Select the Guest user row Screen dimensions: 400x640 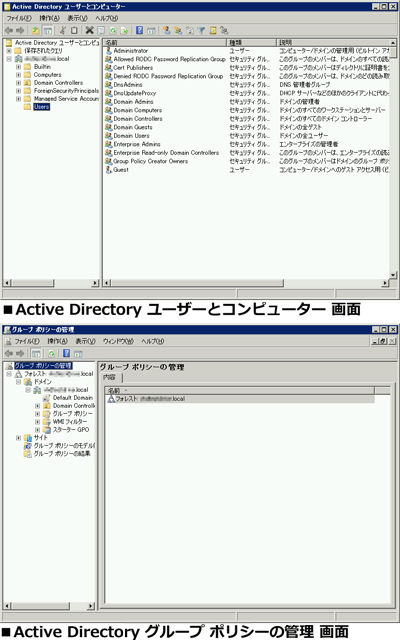(247, 169)
